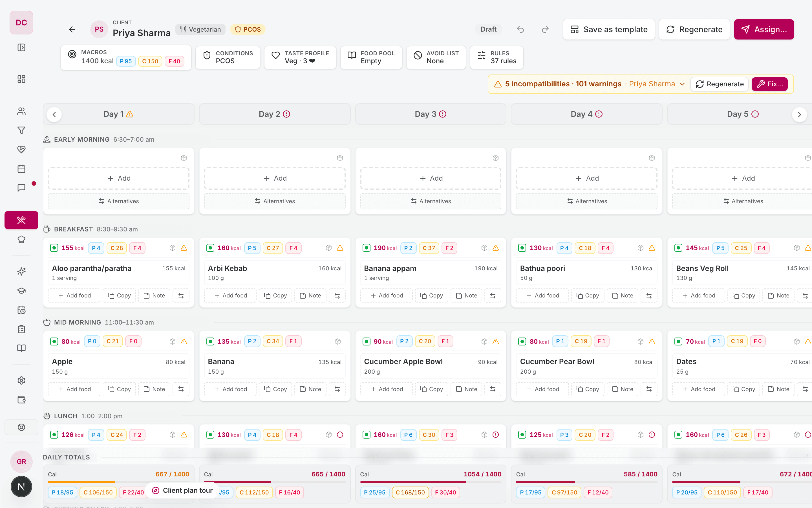Click the Assign button

764,30
